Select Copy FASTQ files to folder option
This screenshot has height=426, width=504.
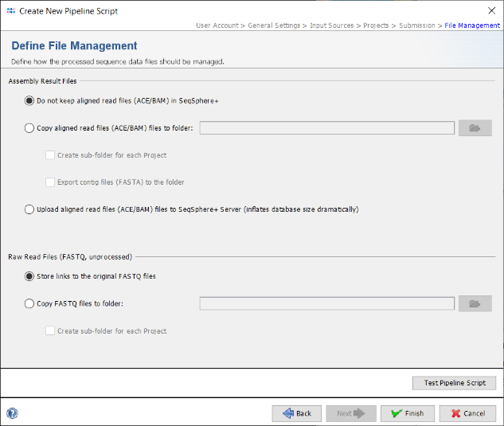coord(30,303)
